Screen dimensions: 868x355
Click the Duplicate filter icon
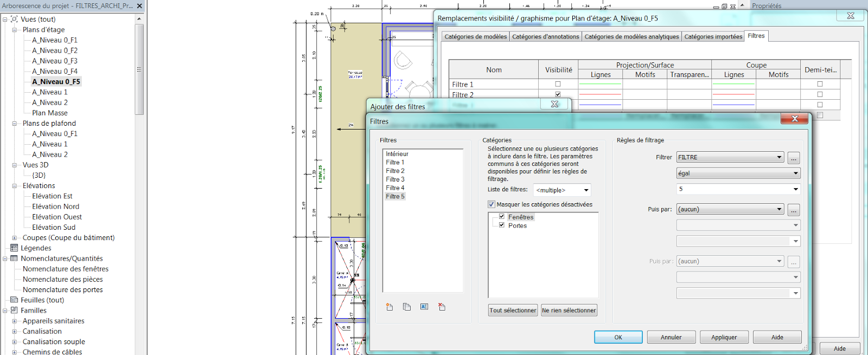[x=407, y=307]
